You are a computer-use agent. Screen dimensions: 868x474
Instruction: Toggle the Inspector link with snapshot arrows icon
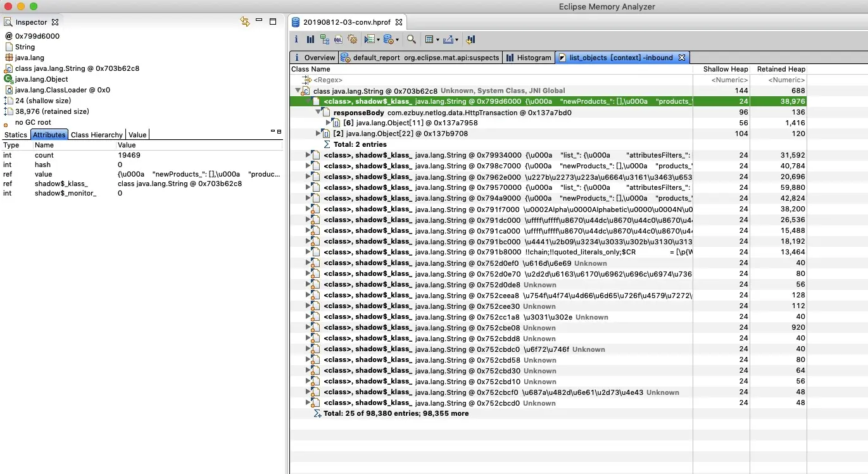[245, 22]
